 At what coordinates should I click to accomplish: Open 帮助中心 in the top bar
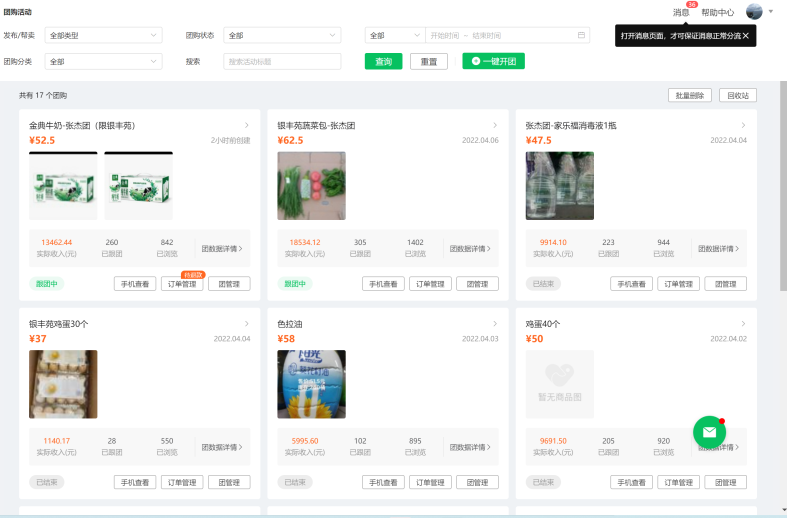[717, 13]
